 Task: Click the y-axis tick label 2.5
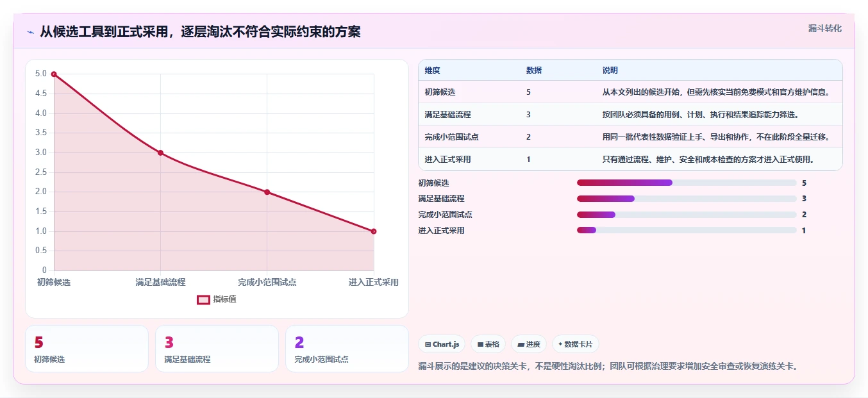pos(41,172)
